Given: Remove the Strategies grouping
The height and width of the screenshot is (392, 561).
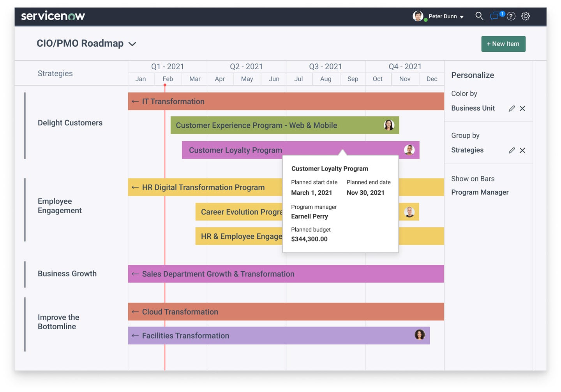Looking at the screenshot, I should [522, 150].
